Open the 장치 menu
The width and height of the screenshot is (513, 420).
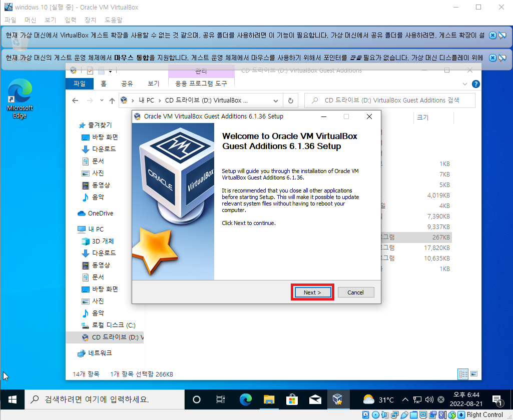(x=90, y=20)
